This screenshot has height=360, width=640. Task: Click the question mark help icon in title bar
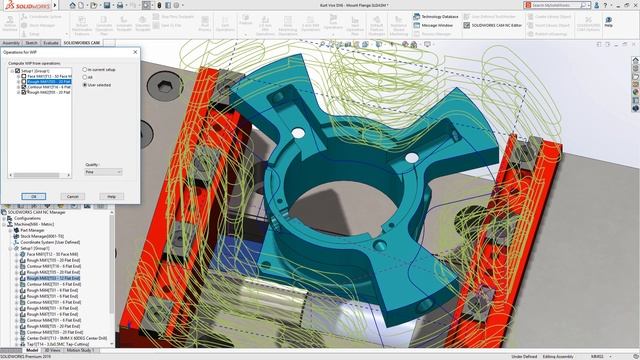(x=605, y=5)
